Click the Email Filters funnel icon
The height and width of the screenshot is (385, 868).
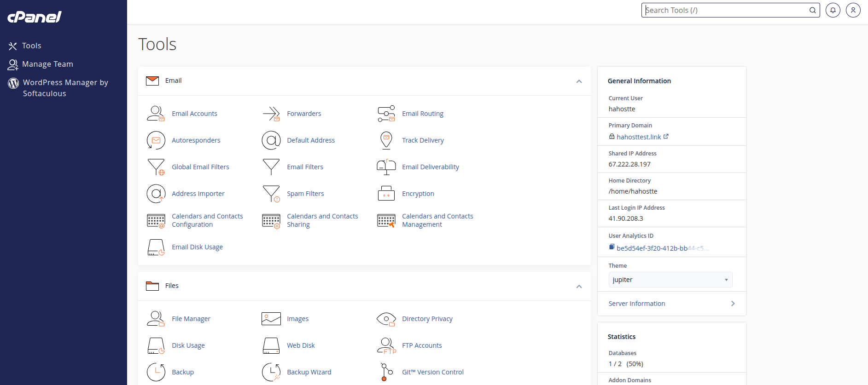[x=271, y=167]
